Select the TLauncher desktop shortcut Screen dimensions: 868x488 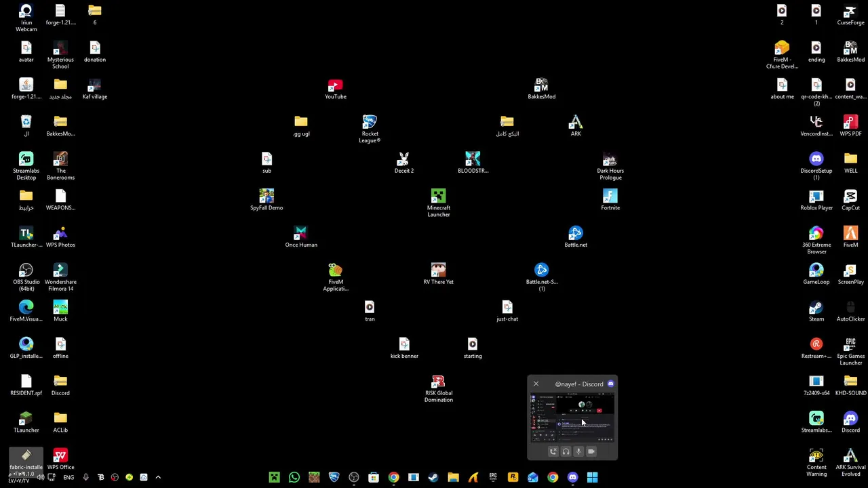[x=26, y=422]
